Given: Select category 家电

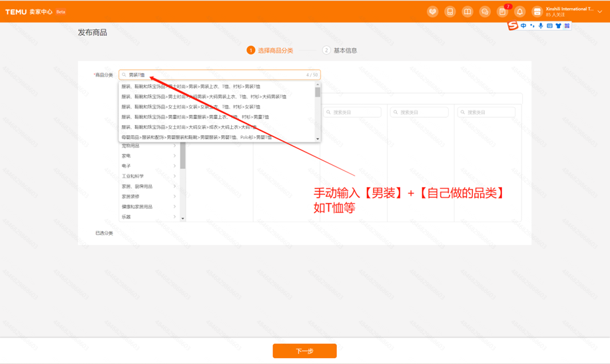Looking at the screenshot, I should coord(126,156).
